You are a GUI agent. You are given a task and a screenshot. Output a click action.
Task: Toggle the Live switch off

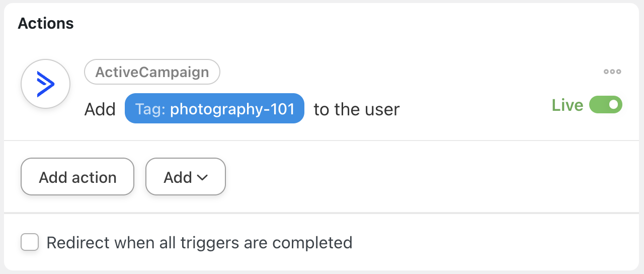[x=606, y=105]
